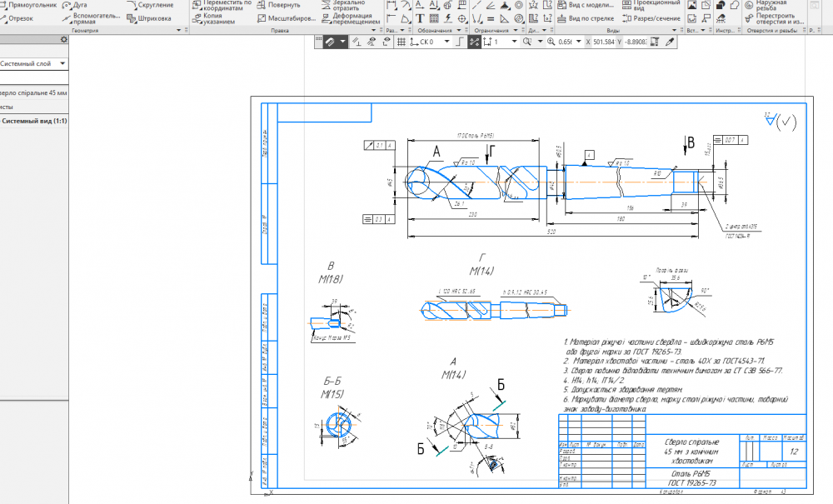The image size is (833, 504).
Task: Toggle the grid display button
Action: coord(401,42)
